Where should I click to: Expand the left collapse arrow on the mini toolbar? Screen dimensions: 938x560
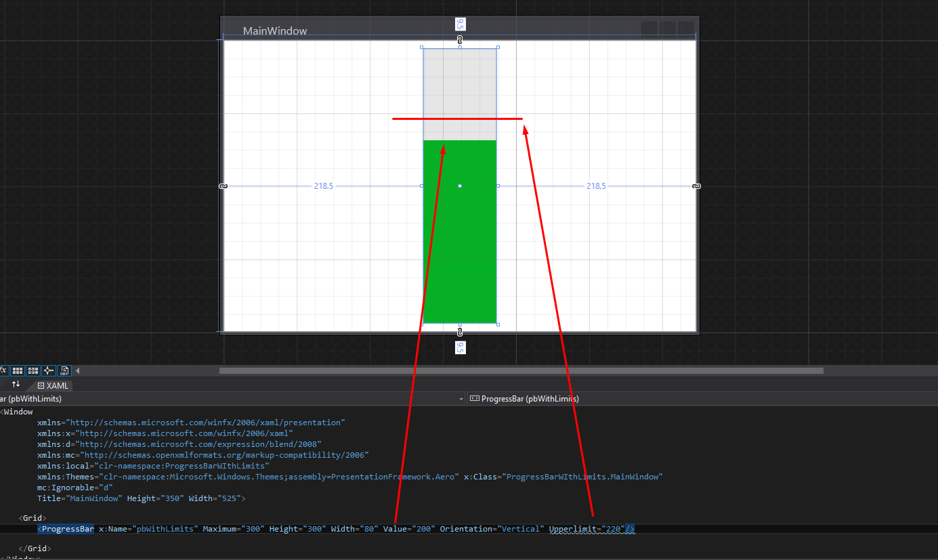(78, 370)
